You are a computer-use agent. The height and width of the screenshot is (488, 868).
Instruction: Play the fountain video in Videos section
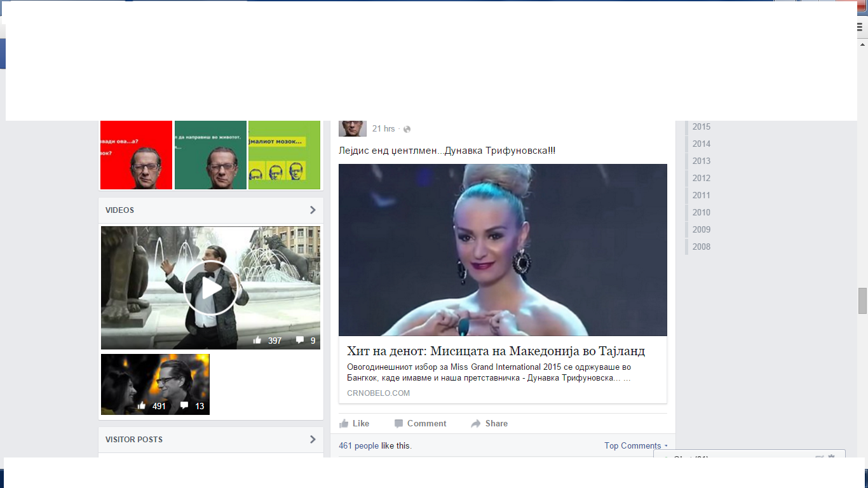211,288
